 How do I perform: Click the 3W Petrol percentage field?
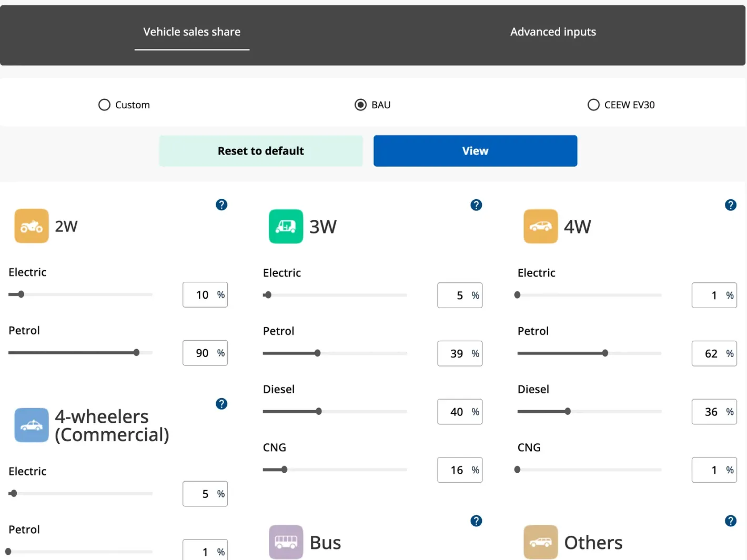coord(460,353)
